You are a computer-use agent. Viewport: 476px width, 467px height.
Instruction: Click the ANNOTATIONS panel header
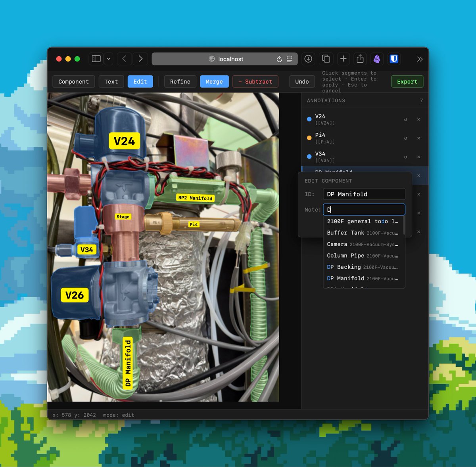tap(326, 101)
